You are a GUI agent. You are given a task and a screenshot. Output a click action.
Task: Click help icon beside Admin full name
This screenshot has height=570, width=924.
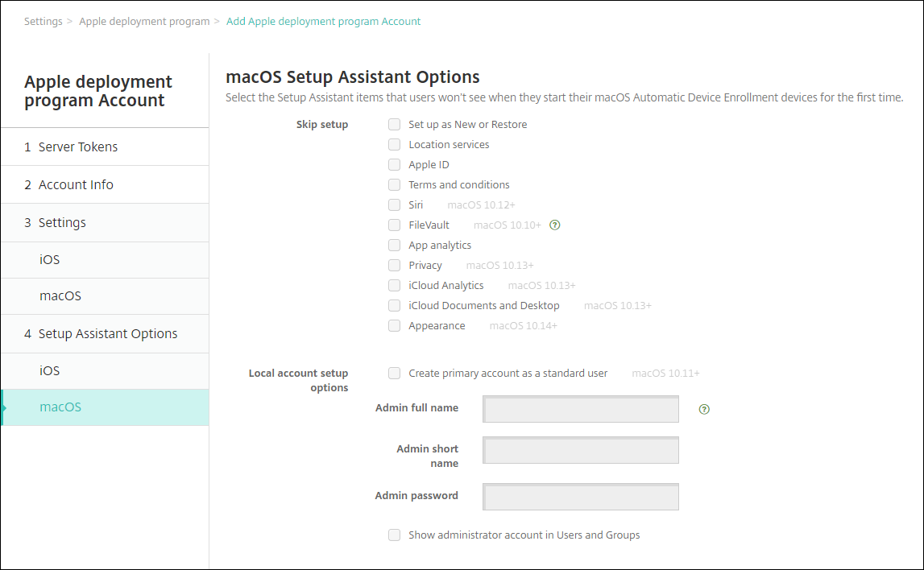point(704,409)
